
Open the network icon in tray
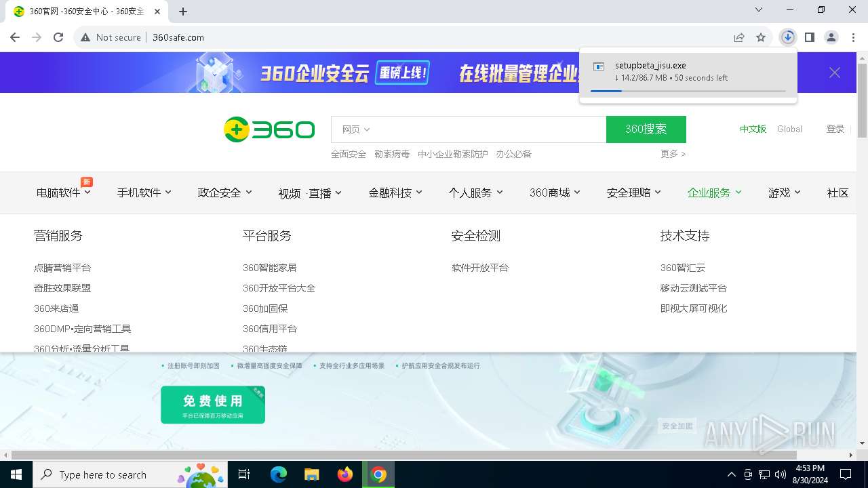pos(764,474)
